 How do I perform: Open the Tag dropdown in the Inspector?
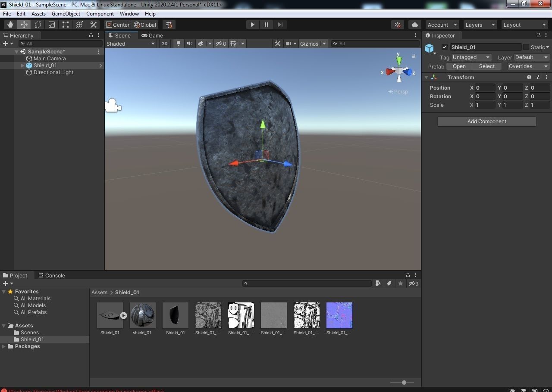click(471, 57)
